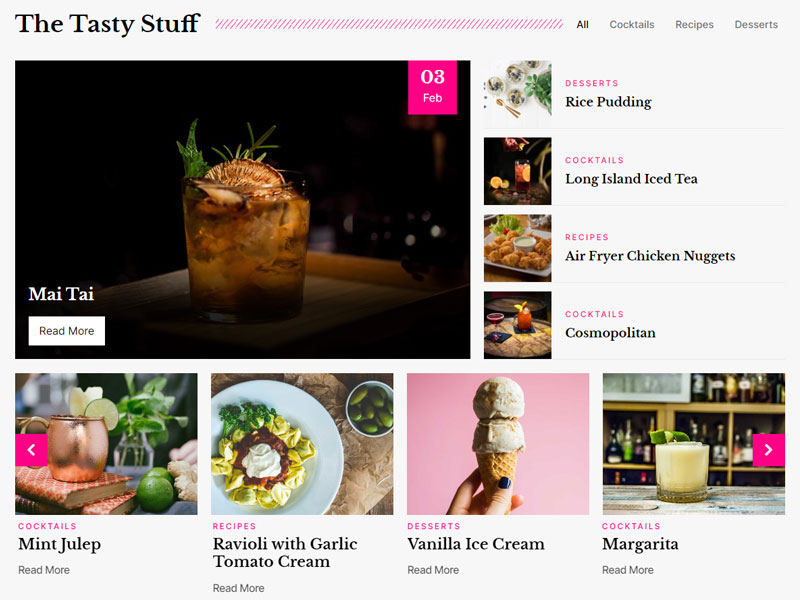Screen dimensions: 800x600
Task: Open the Recipes filter tab
Action: [694, 24]
